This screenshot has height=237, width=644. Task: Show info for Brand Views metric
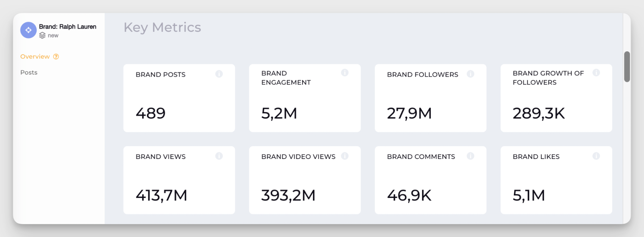point(219,156)
